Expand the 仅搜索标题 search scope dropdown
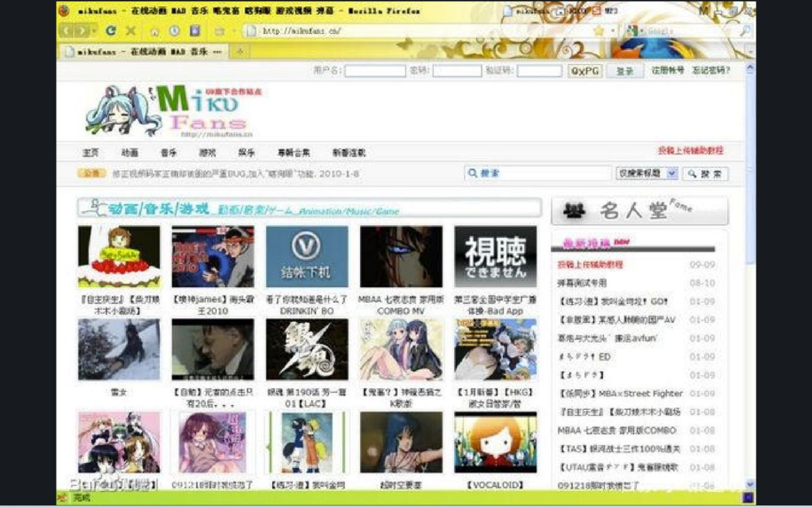Screen dimensions: 812x507 tap(671, 173)
